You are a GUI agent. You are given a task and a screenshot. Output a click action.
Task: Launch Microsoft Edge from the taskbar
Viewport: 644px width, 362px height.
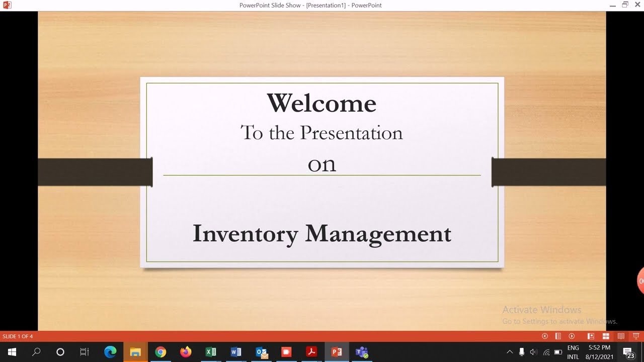[x=110, y=352]
